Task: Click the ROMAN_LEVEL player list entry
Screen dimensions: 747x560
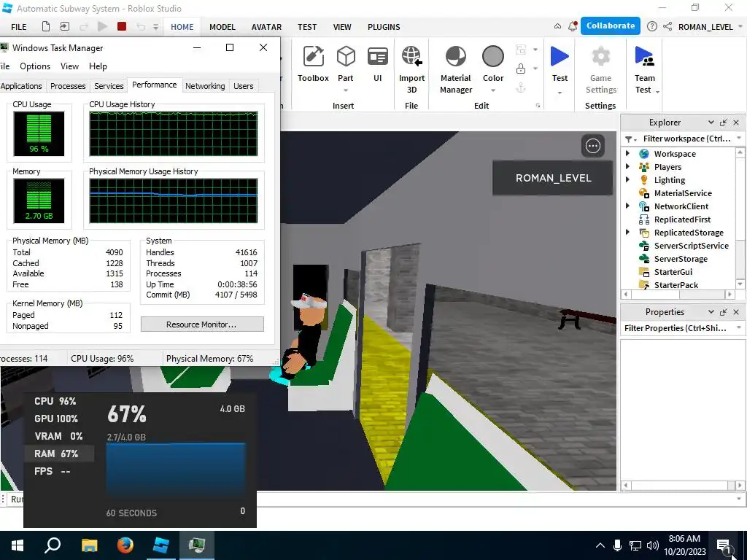Action: [553, 178]
